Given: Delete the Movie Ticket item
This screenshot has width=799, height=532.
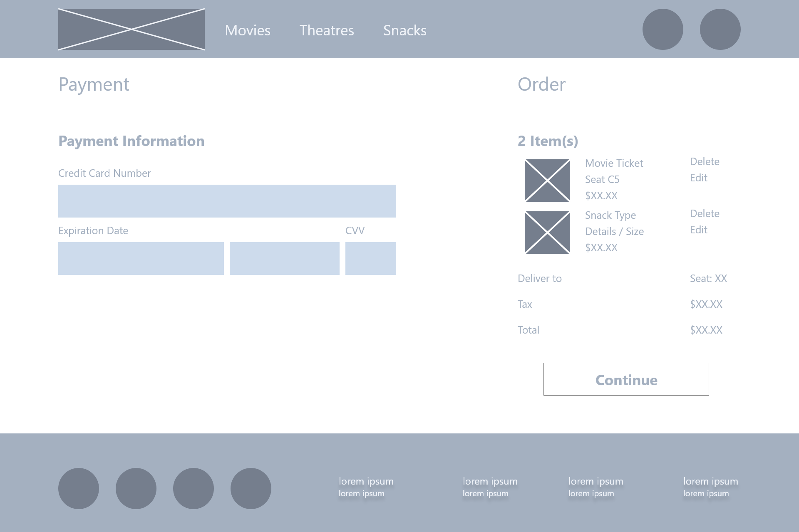Looking at the screenshot, I should (705, 161).
